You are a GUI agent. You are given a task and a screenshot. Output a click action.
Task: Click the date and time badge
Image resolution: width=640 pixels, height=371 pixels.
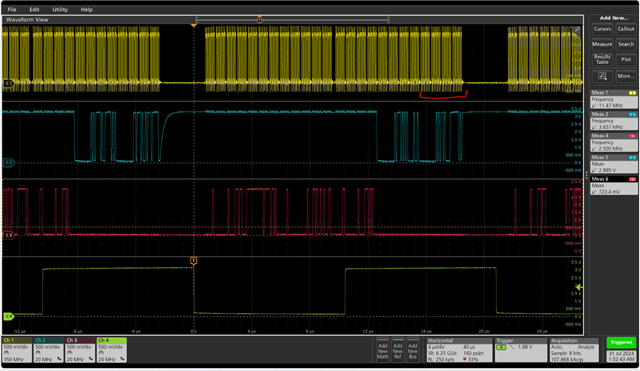(x=621, y=356)
